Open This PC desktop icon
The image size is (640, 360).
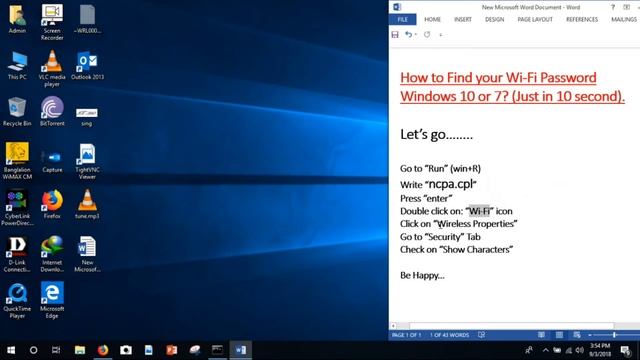pyautogui.click(x=17, y=66)
